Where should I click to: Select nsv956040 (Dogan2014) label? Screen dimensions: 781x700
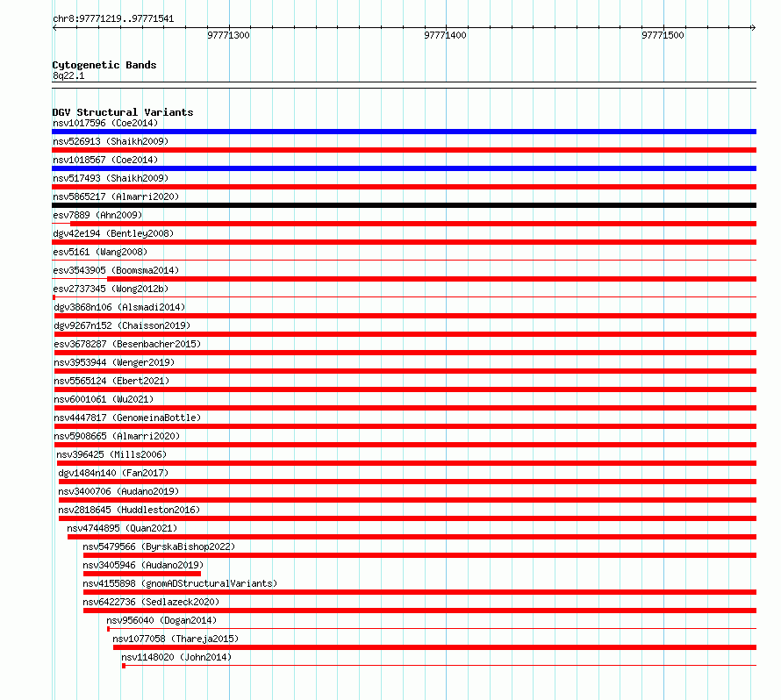[x=161, y=620]
